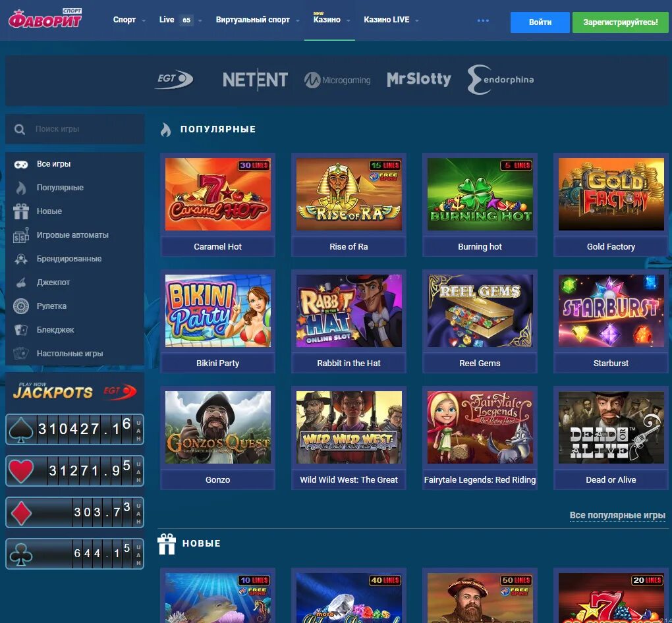This screenshot has height=623, width=672.
Task: Click the roulette wheel icon beside Рулетка
Action: click(21, 306)
